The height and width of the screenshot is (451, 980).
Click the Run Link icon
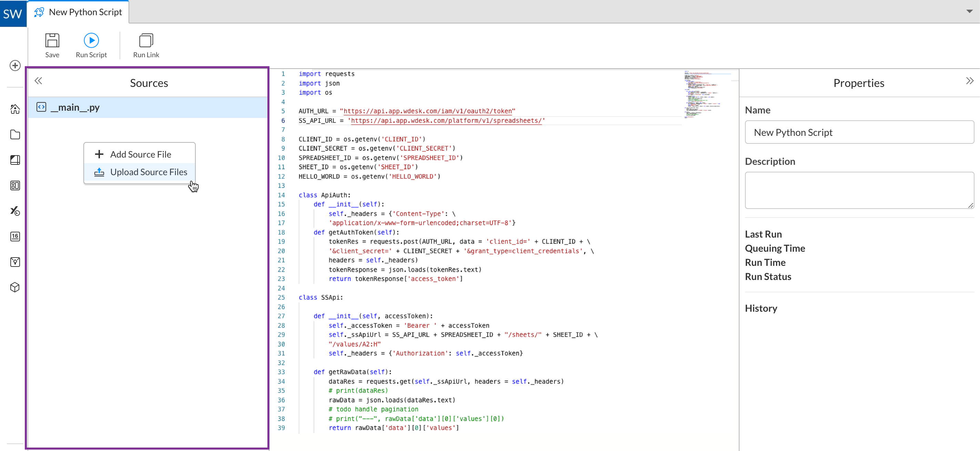[x=146, y=40]
